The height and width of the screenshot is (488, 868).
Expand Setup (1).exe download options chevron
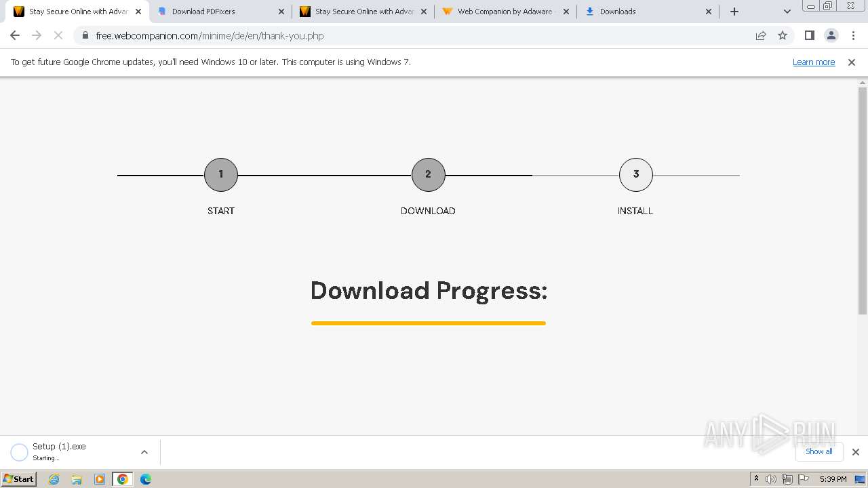point(144,452)
